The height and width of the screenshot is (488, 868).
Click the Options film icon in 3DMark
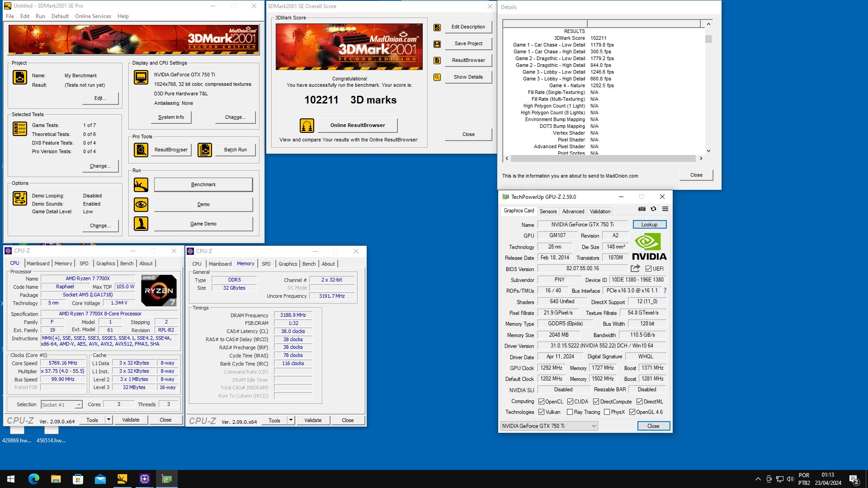click(x=19, y=198)
